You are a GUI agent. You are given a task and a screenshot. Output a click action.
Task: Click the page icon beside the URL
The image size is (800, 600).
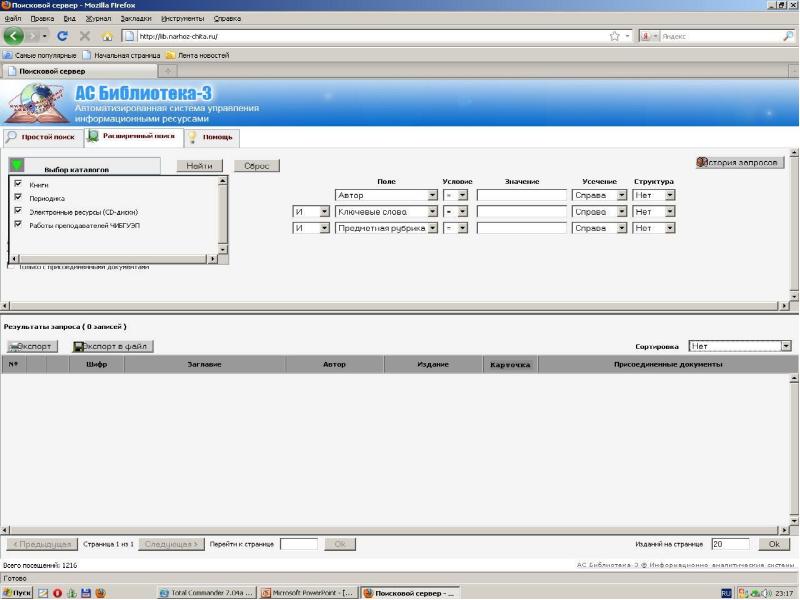pos(130,36)
